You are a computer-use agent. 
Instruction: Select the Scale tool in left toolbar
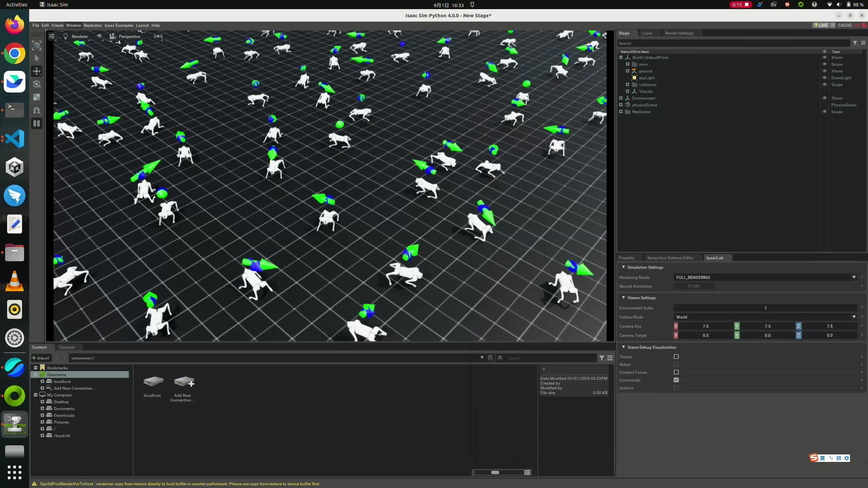pyautogui.click(x=37, y=97)
